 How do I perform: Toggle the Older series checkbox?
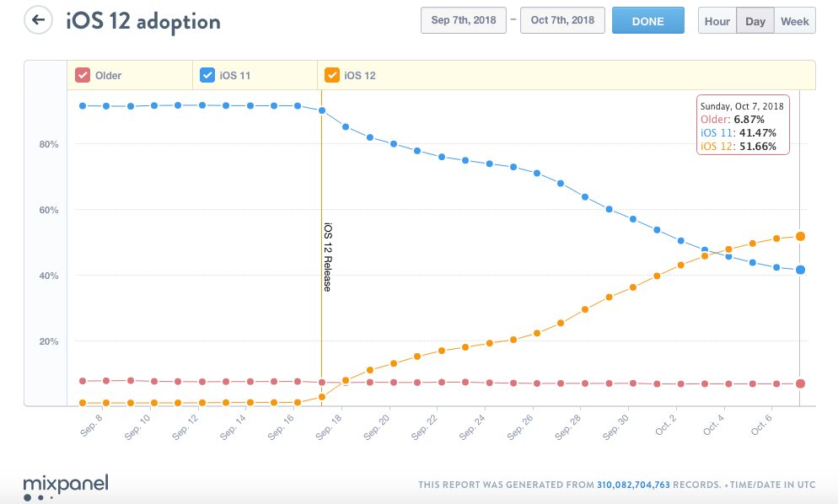83,75
